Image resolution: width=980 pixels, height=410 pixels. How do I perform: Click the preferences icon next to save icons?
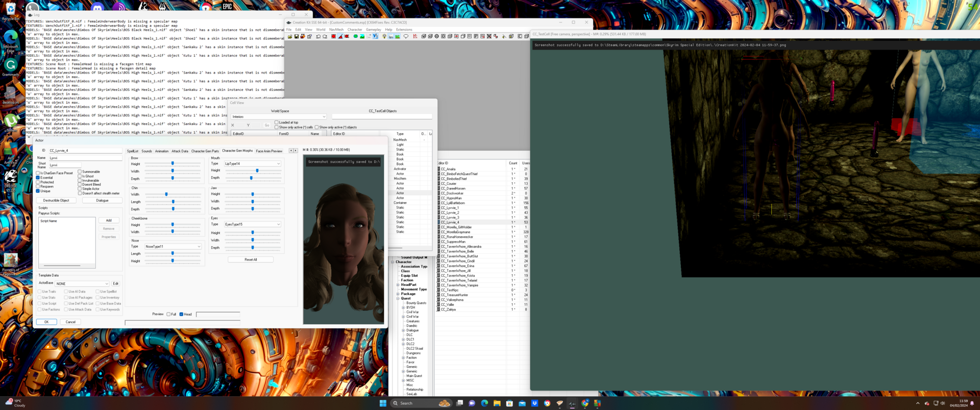coord(309,36)
